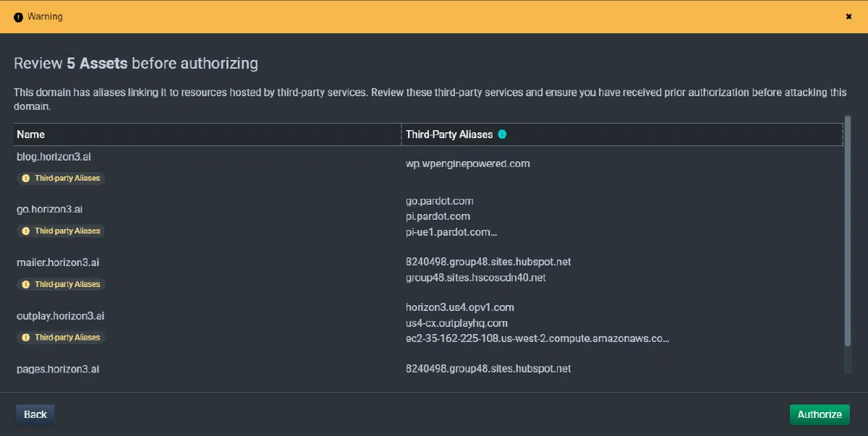Viewport: 868px width, 436px height.
Task: Click the go.pardot.com alias
Action: click(x=440, y=200)
